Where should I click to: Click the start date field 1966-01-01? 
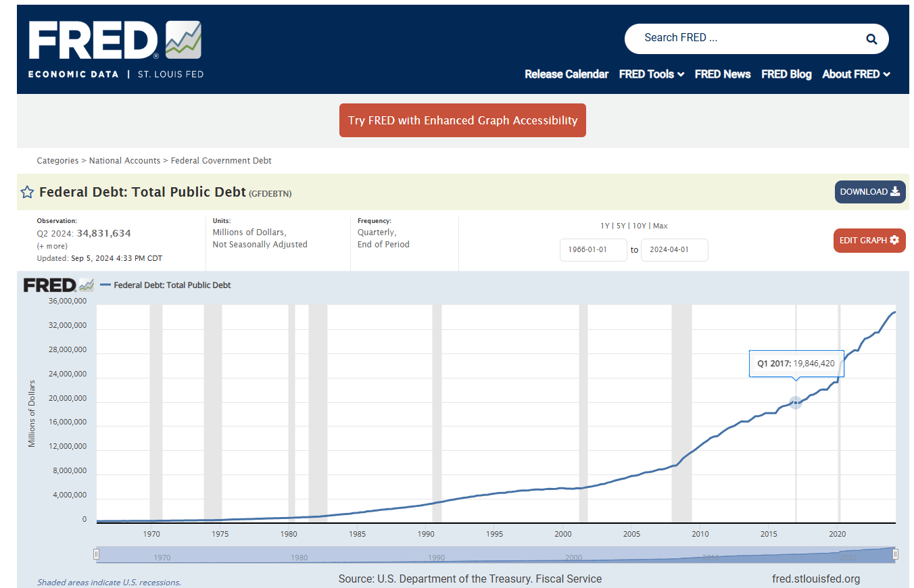pyautogui.click(x=594, y=250)
